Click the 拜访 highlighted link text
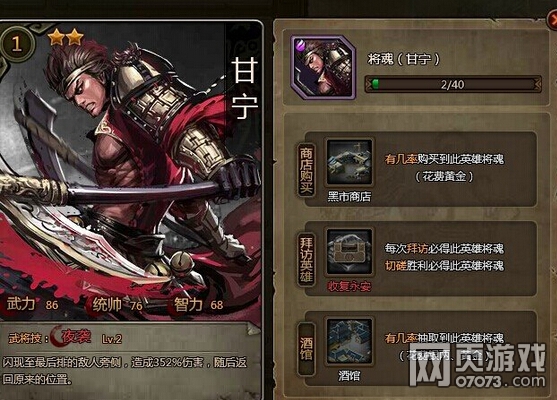557x400 pixels. click(x=417, y=248)
